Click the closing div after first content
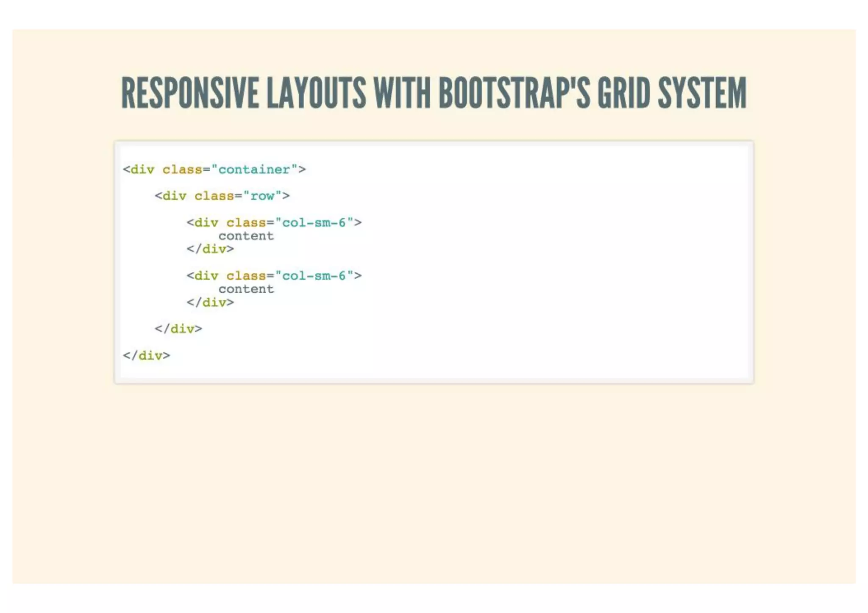 pyautogui.click(x=210, y=249)
